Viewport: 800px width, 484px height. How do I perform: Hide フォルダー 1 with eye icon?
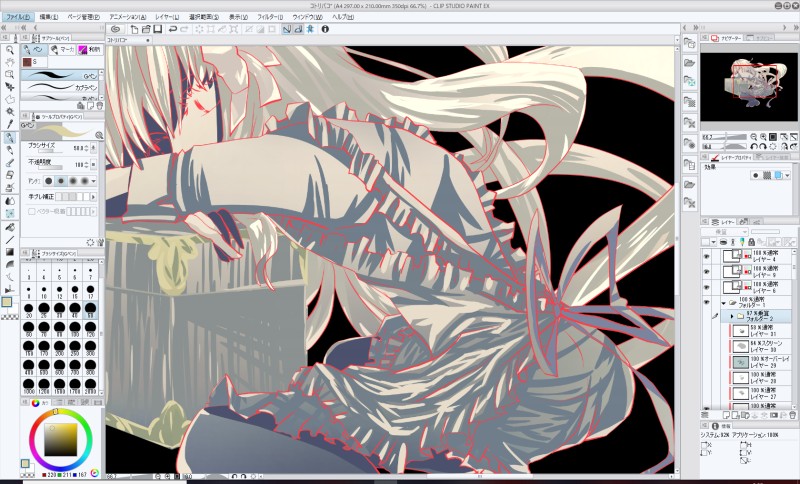[x=707, y=302]
